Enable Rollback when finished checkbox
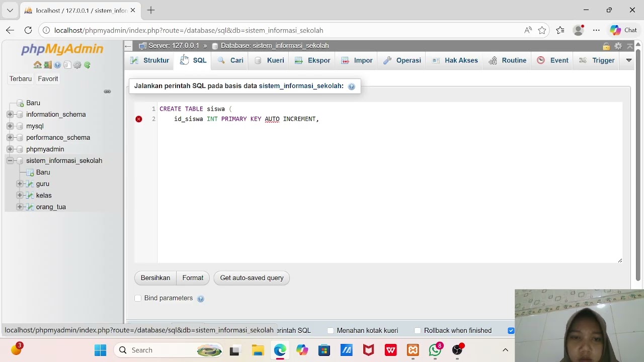The width and height of the screenshot is (644, 362). pyautogui.click(x=418, y=330)
